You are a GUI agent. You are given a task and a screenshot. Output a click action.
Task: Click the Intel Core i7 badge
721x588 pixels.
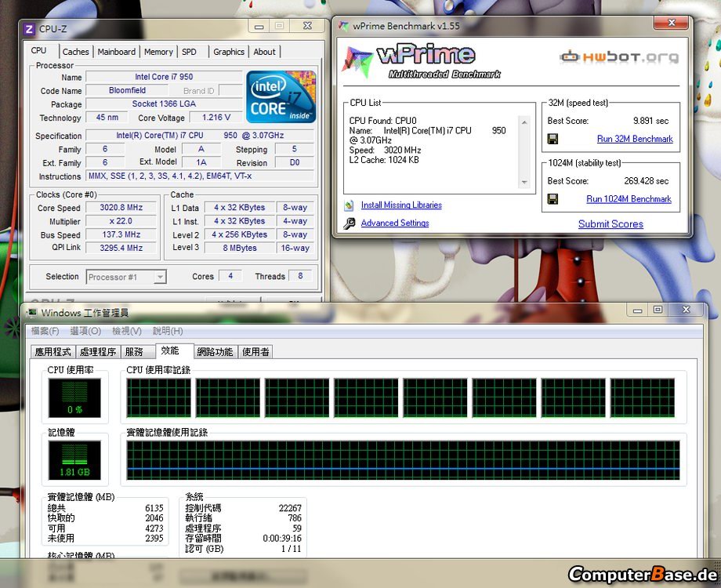[281, 97]
